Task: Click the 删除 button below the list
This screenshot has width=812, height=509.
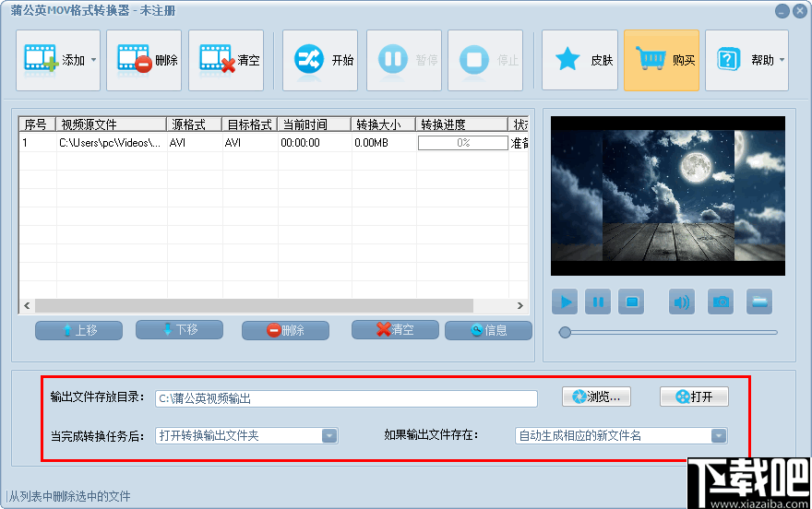Action: click(285, 330)
